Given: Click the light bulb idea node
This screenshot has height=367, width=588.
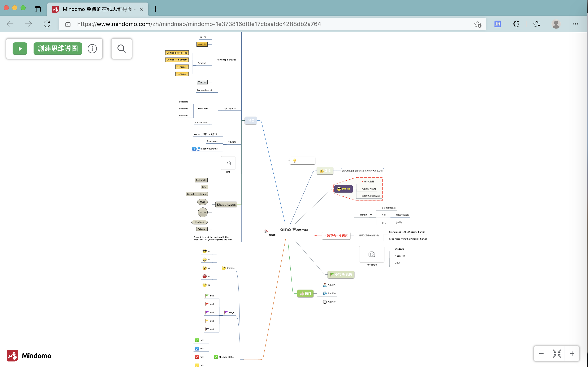Looking at the screenshot, I should click(x=302, y=161).
